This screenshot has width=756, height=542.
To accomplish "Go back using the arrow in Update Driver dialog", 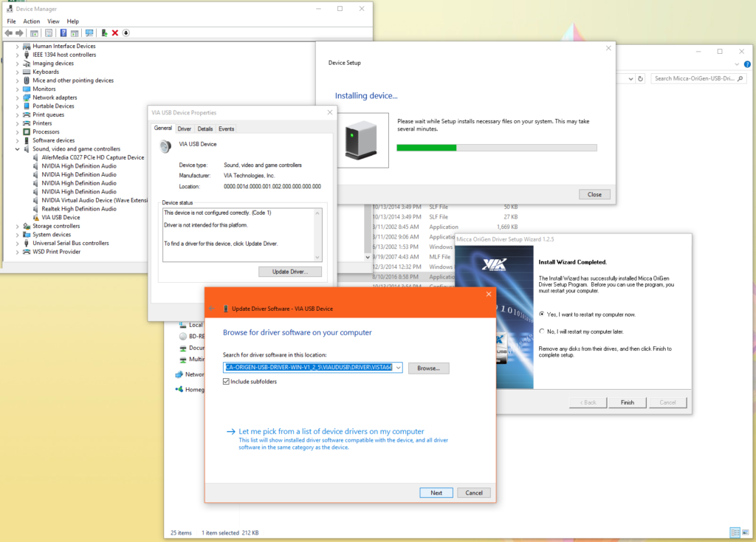I will point(212,309).
